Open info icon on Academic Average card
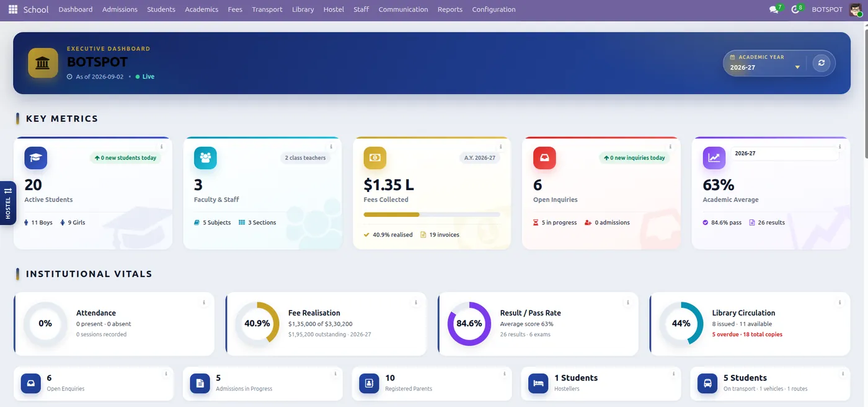 click(840, 147)
